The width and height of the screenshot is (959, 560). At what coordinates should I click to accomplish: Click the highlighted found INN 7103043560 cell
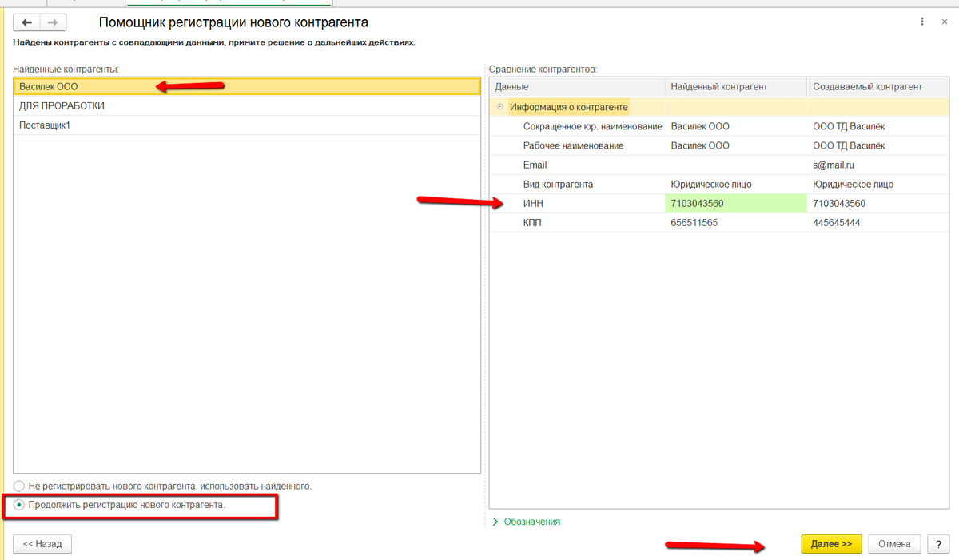(x=736, y=204)
